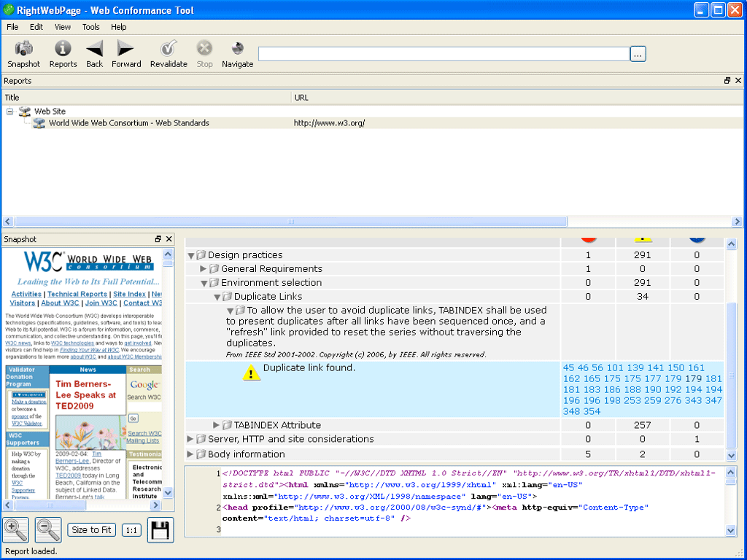Open Reports from the toolbar
The height and width of the screenshot is (560, 747).
[63, 49]
